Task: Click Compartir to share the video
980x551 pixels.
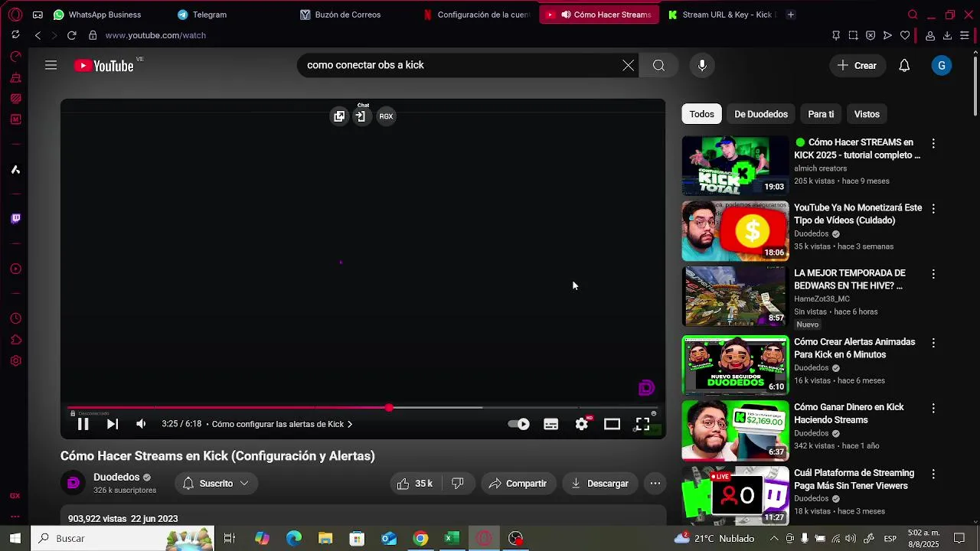Action: pyautogui.click(x=518, y=484)
